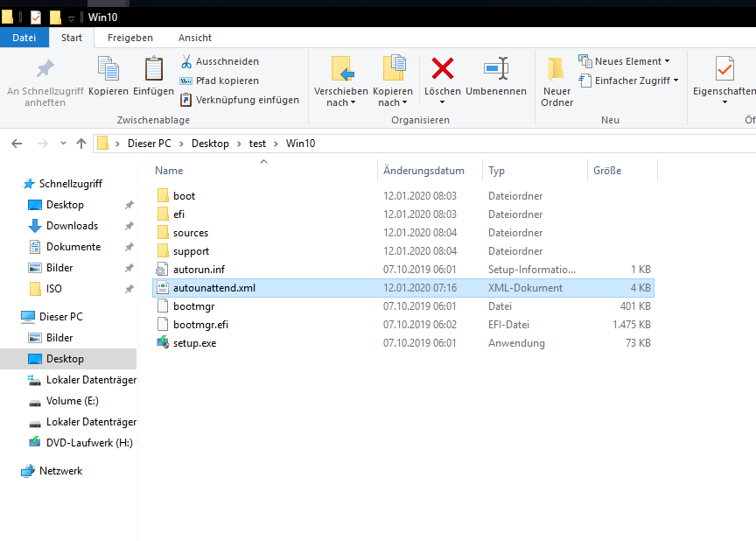Image resolution: width=756 pixels, height=541 pixels.
Task: Select Volume (E:) in the navigation pane
Action: [x=73, y=401]
